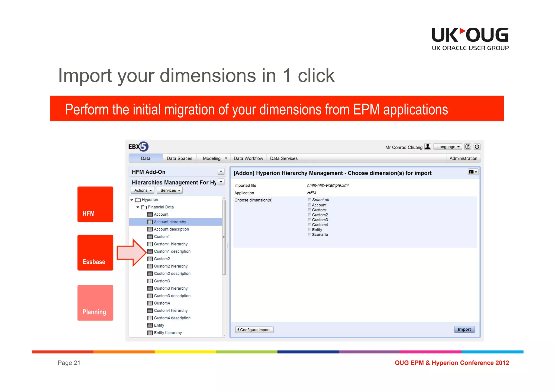This screenshot has height=392, width=555.
Task: Click the pane splitter handle between panels
Action: (228, 246)
